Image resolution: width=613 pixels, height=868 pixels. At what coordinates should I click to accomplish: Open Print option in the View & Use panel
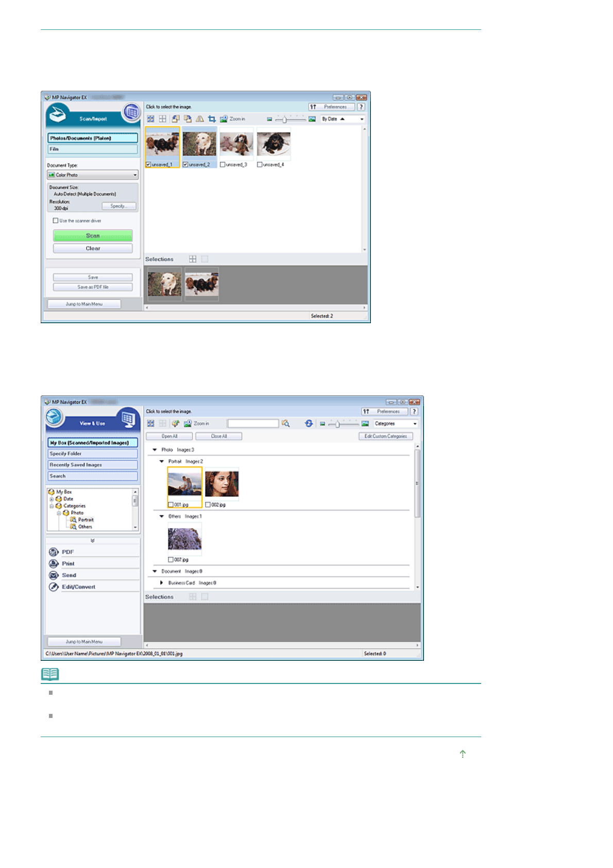(x=68, y=564)
